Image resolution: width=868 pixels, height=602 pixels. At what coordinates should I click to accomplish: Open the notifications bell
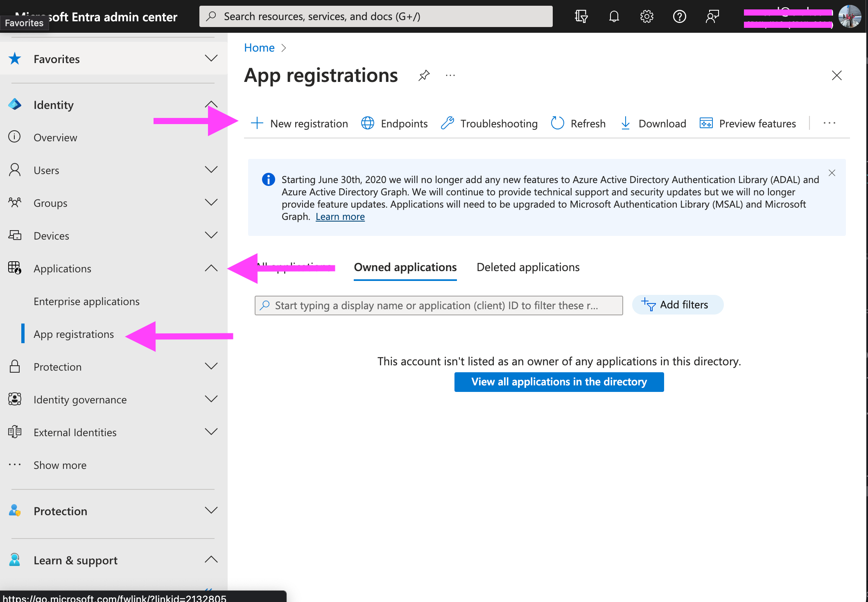(x=614, y=16)
